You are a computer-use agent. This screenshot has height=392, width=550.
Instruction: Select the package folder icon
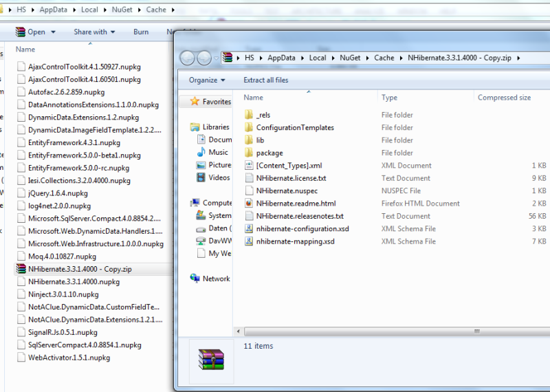pyautogui.click(x=249, y=153)
